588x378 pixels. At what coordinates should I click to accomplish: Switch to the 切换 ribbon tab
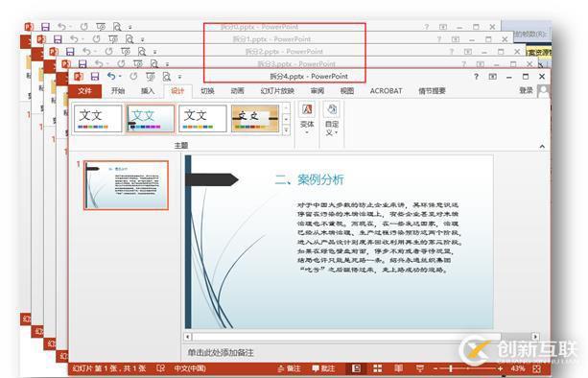[207, 91]
